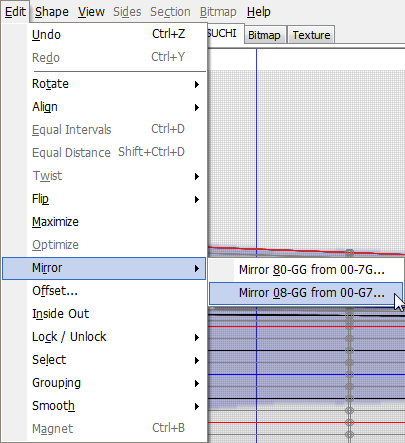The image size is (405, 443).
Task: Choose Mirror 80-GG from 00-7G
Action: point(306,270)
